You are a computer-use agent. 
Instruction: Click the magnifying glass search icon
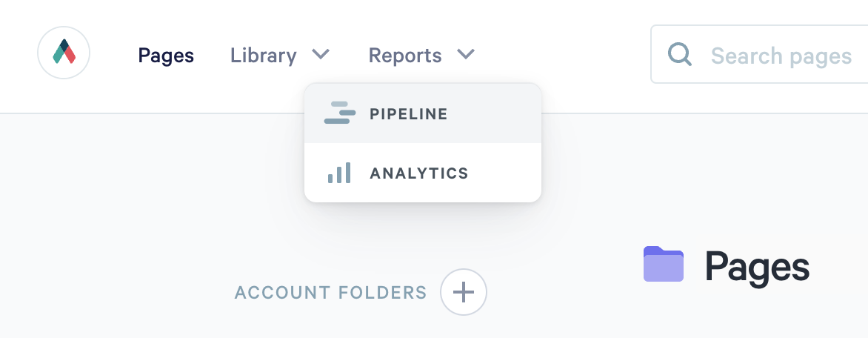(679, 55)
